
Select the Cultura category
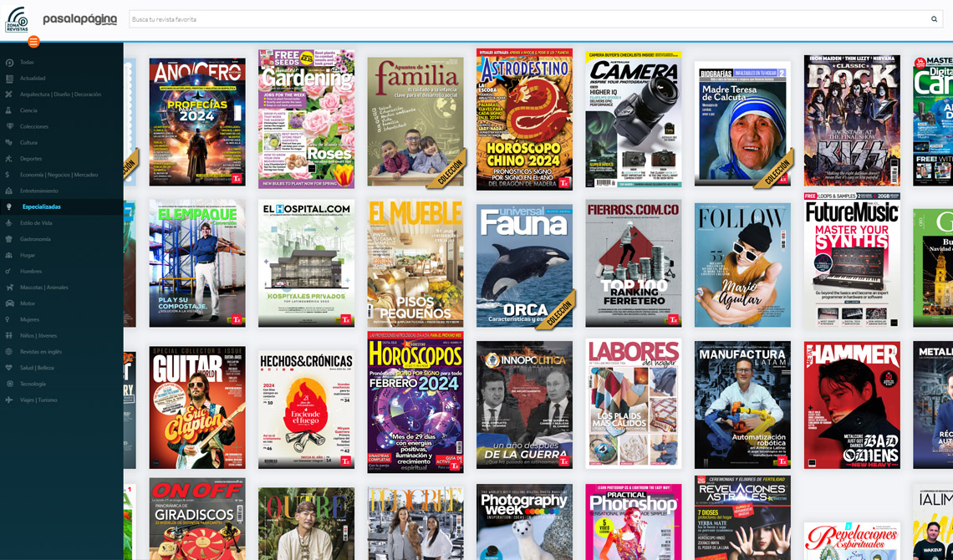(x=28, y=143)
